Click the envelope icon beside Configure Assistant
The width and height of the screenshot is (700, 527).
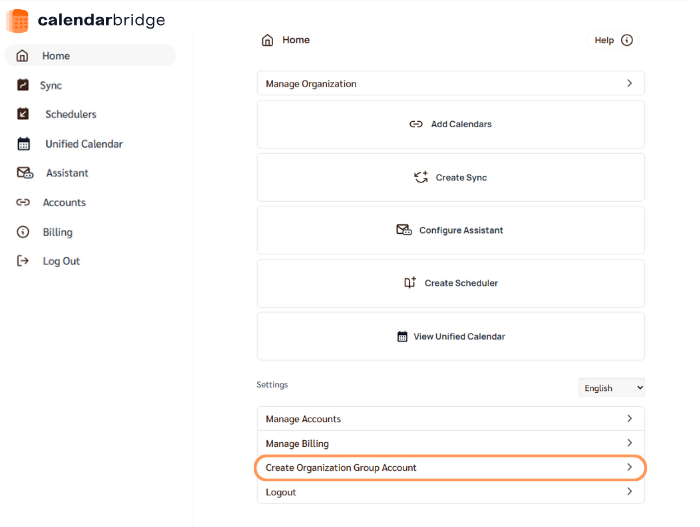404,230
